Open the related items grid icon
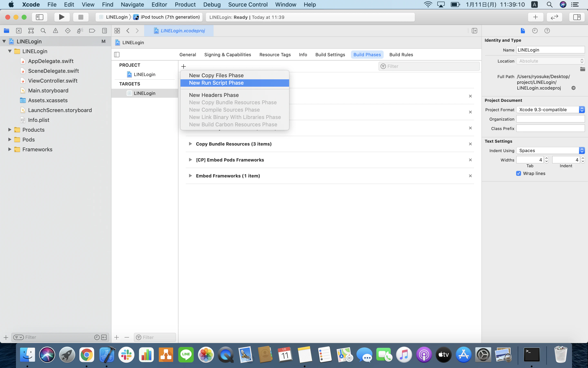Viewport: 588px width, 368px height. [117, 31]
